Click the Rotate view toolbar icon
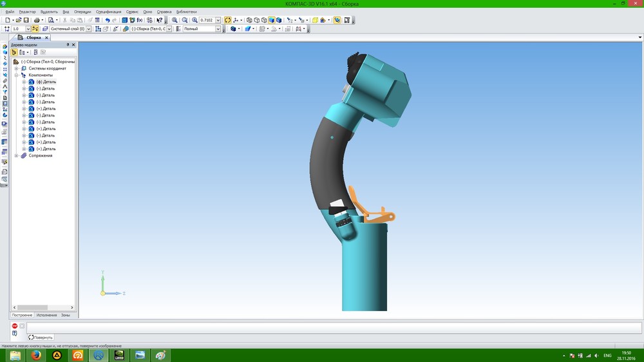 pyautogui.click(x=228, y=20)
